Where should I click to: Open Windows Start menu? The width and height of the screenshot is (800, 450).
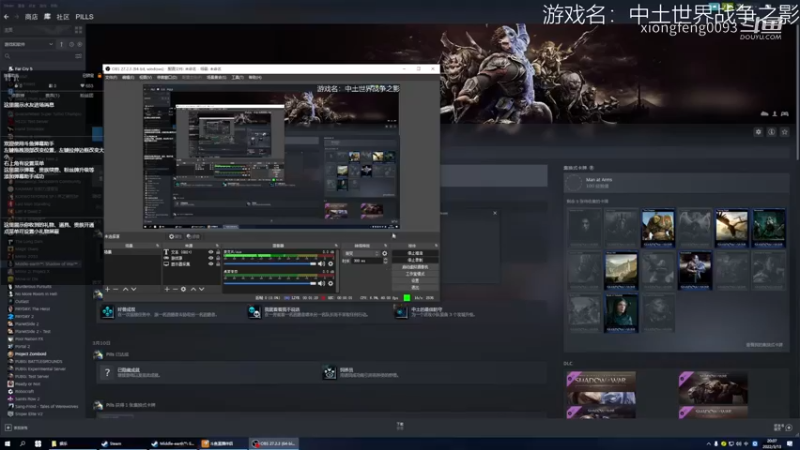[x=8, y=444]
